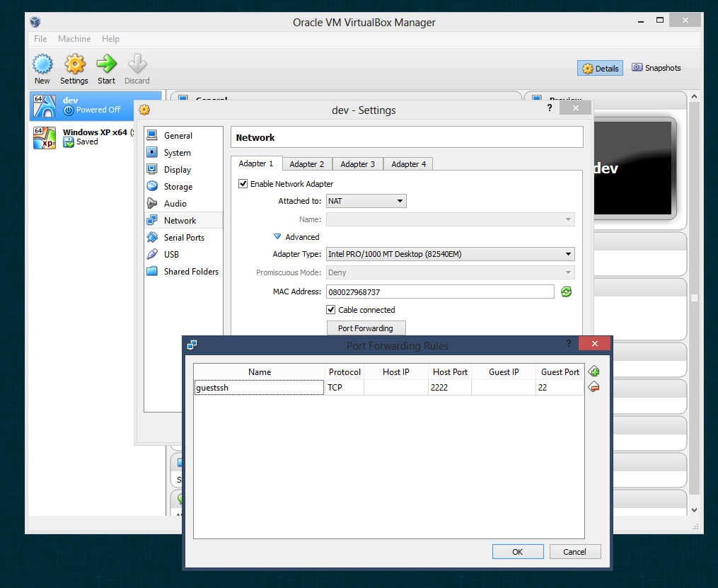Click the MAC Address input field

coord(440,292)
